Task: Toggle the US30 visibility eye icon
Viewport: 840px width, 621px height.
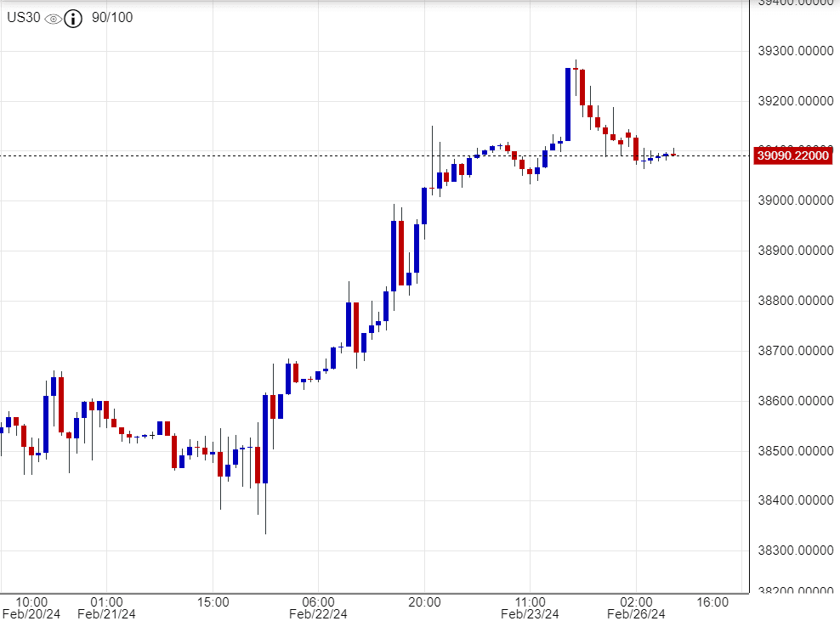Action: [x=53, y=18]
